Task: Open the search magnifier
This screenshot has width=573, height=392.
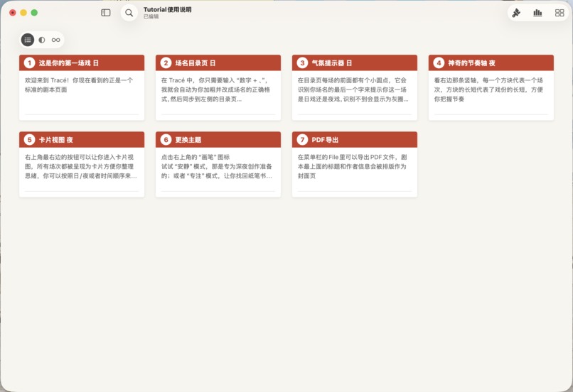Action: pos(129,13)
